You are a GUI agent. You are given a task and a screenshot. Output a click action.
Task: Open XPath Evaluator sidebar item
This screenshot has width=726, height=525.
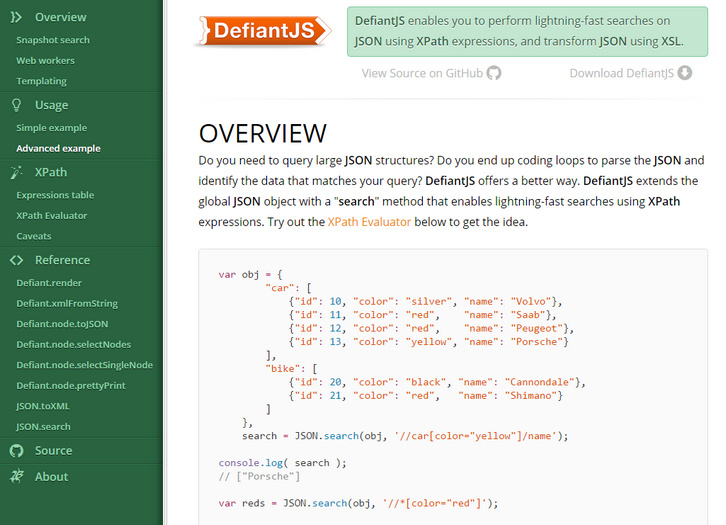(x=52, y=216)
